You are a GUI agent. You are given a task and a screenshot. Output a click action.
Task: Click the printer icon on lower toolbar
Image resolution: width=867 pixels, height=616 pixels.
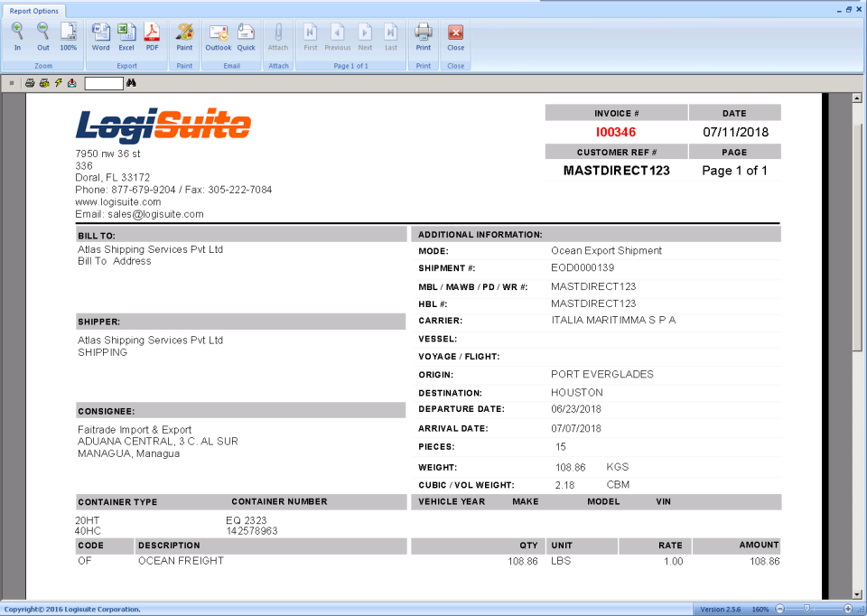point(30,83)
